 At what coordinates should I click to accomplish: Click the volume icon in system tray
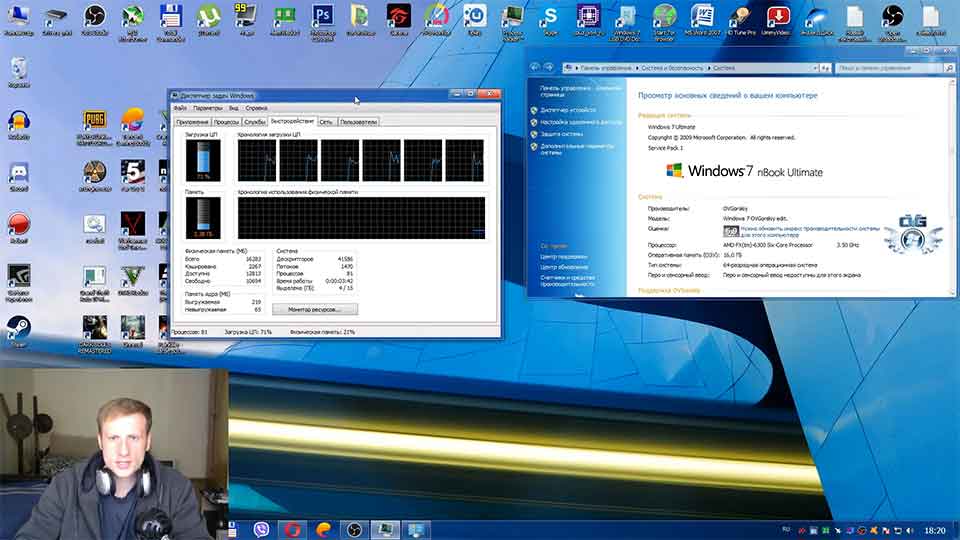tap(910, 530)
